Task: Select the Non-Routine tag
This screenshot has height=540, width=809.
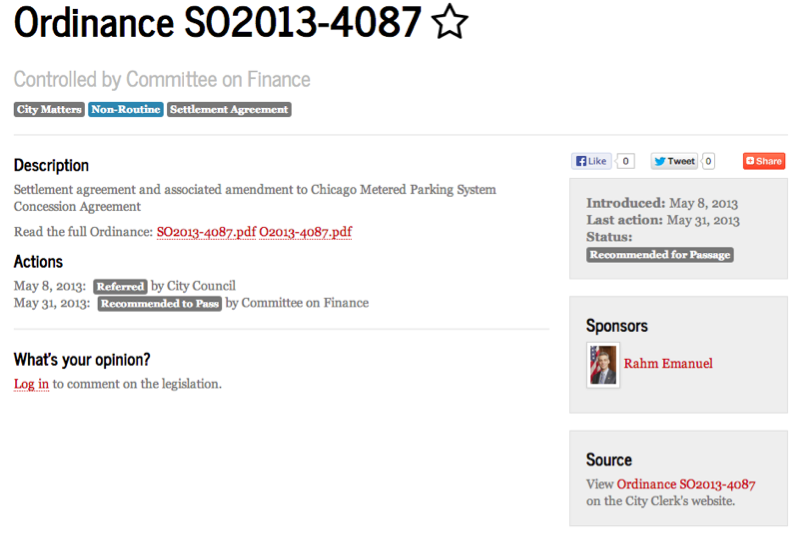Action: tap(126, 110)
